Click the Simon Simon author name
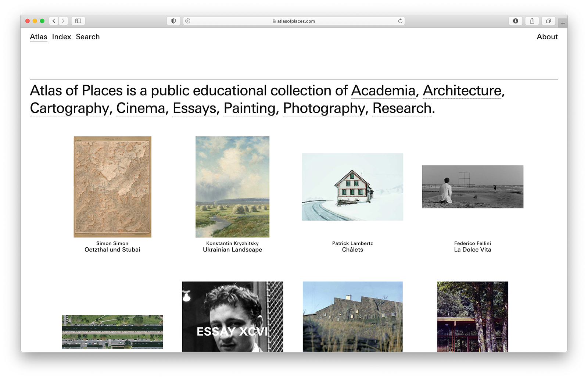This screenshot has height=379, width=588. pyautogui.click(x=112, y=243)
